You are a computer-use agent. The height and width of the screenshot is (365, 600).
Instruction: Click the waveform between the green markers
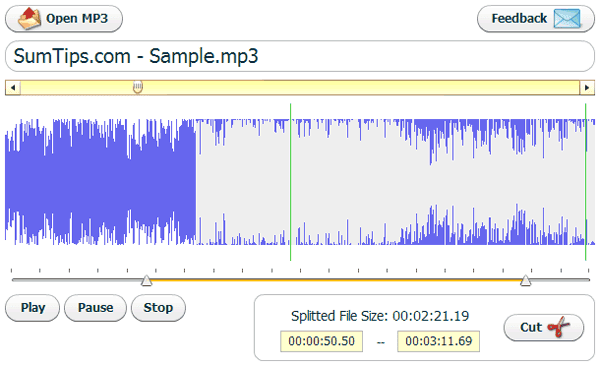click(438, 182)
